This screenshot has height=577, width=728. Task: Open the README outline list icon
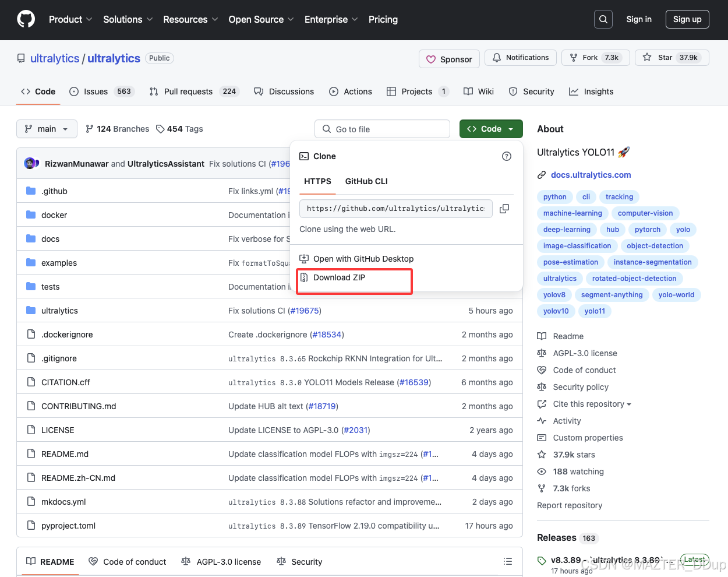click(x=508, y=562)
